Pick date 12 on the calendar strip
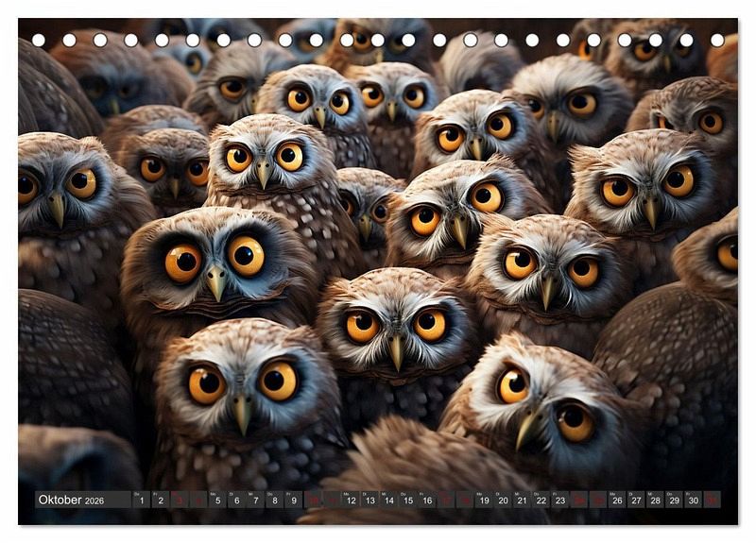This screenshot has width=756, height=543. pyautogui.click(x=351, y=500)
